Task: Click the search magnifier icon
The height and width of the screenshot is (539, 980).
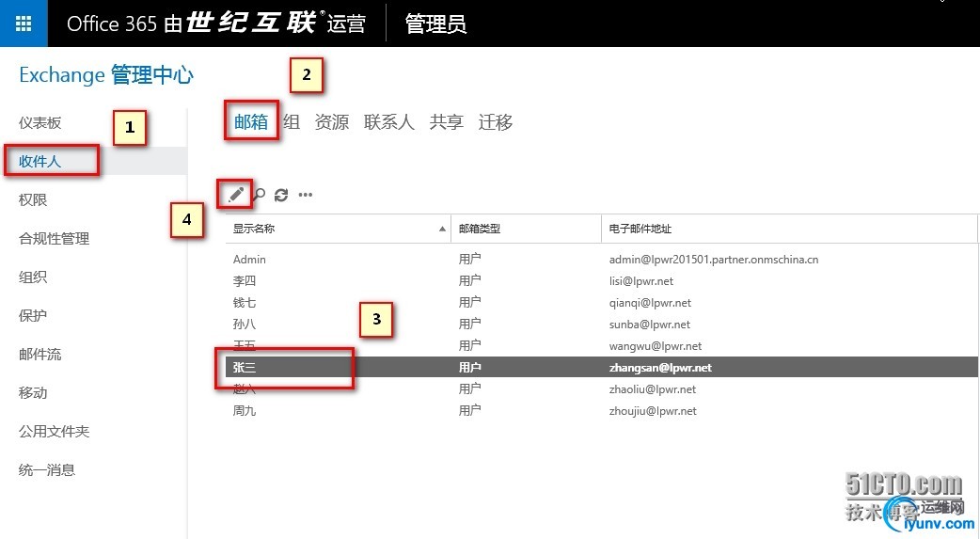Action: click(259, 195)
